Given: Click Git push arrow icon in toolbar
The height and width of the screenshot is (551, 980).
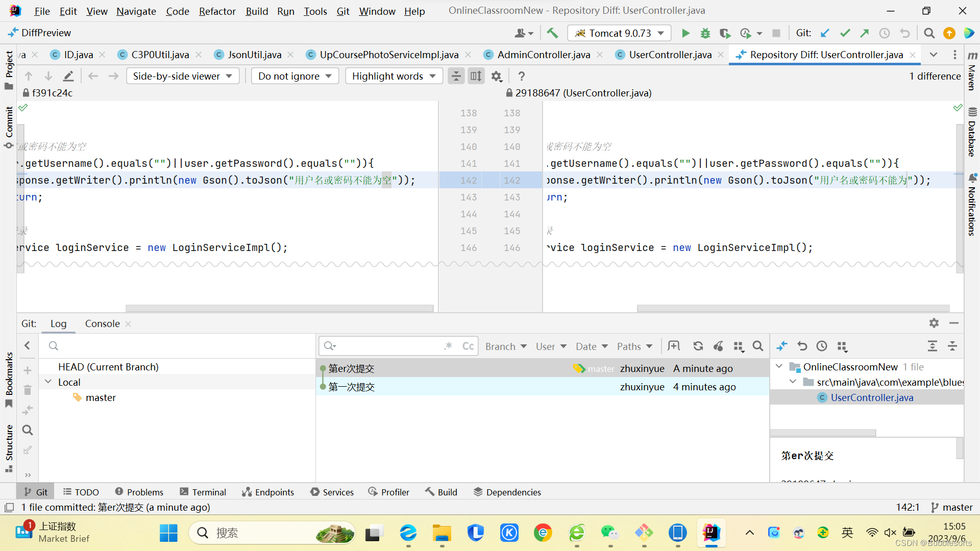Looking at the screenshot, I should [865, 33].
